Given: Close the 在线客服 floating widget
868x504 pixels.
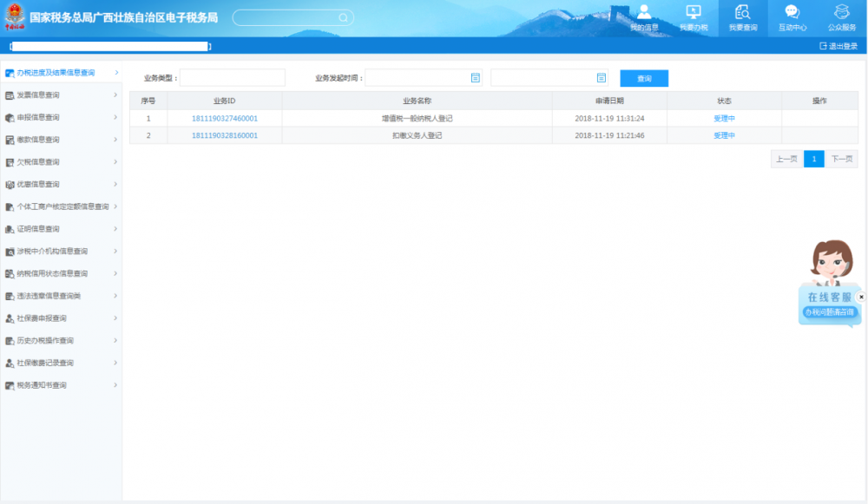Looking at the screenshot, I should tap(861, 297).
